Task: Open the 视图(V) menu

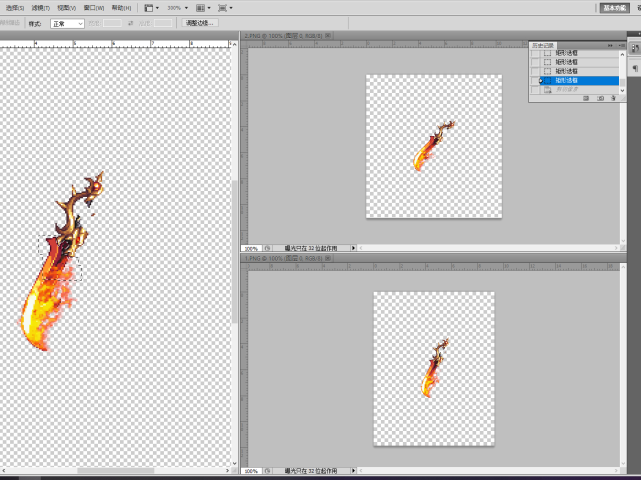Action: click(x=67, y=7)
